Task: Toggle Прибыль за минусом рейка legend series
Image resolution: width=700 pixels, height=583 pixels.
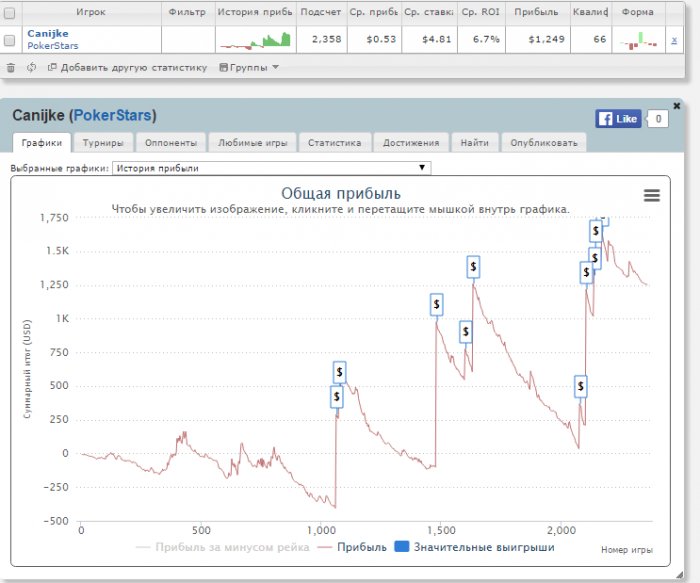Action: pos(222,547)
